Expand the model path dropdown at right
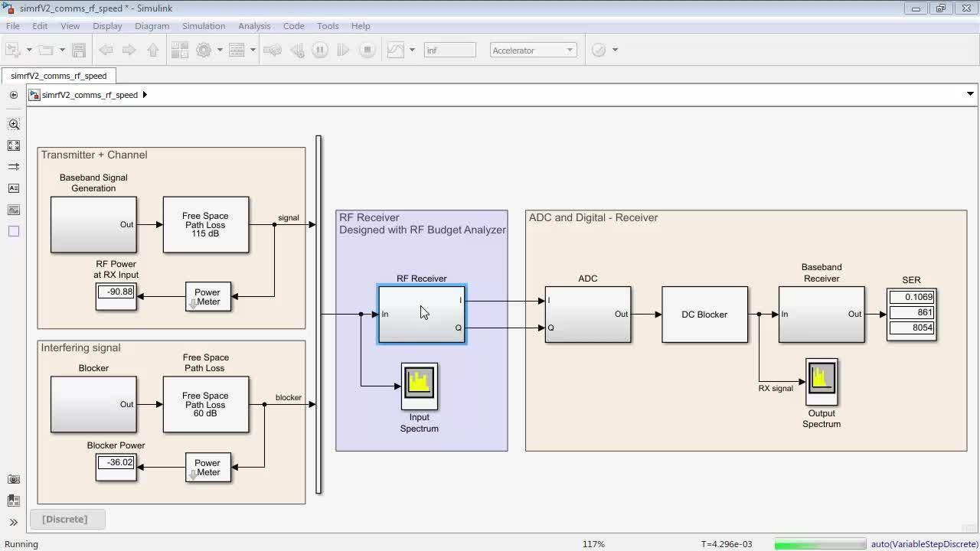This screenshot has width=980, height=551. [x=970, y=95]
